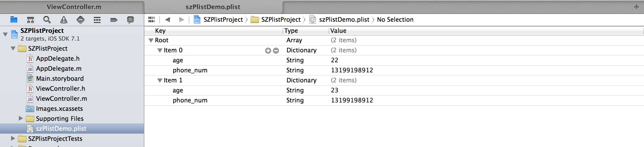Click Dictionary type of Item 1
Screen dimensions: 644x147
click(301, 80)
